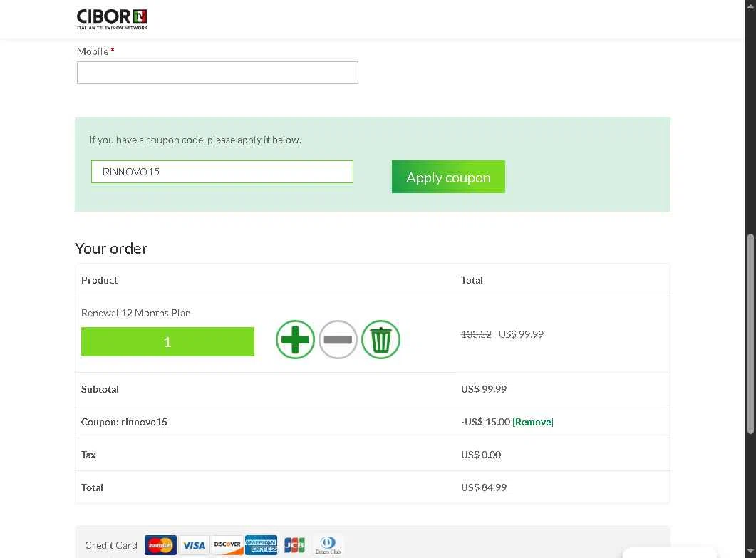Image resolution: width=756 pixels, height=558 pixels.
Task: Select the VISA card logo
Action: 194,545
